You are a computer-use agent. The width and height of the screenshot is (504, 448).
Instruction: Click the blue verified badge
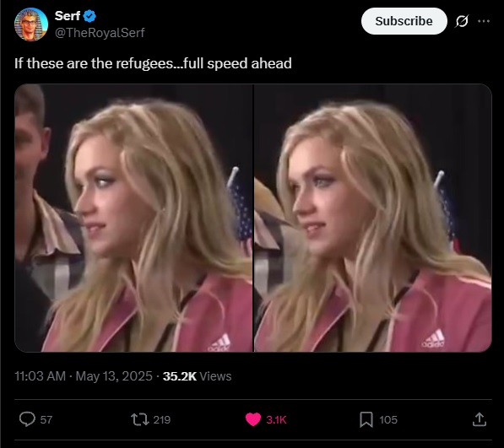pyautogui.click(x=89, y=16)
